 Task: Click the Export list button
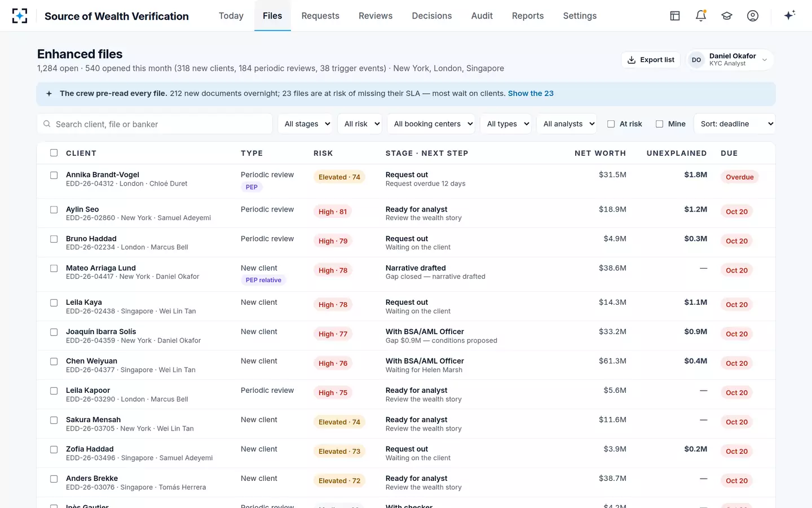651,60
